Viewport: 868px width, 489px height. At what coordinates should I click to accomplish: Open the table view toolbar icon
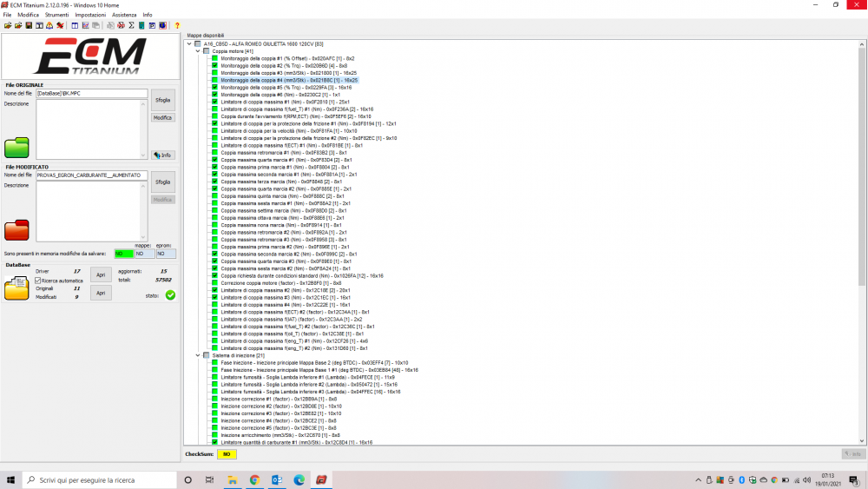click(x=75, y=25)
